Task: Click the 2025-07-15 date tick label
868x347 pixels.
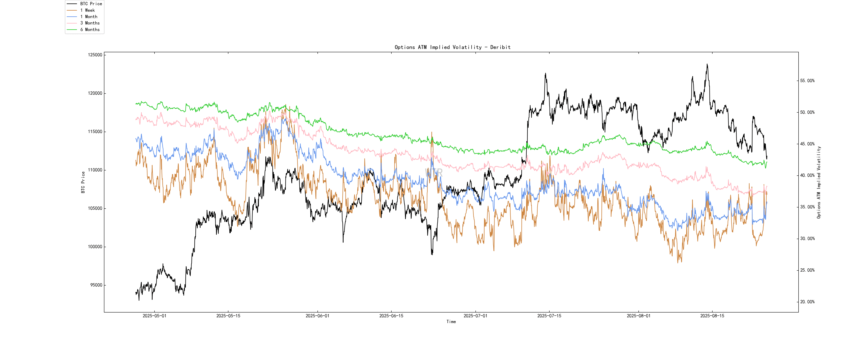Action: coord(549,316)
